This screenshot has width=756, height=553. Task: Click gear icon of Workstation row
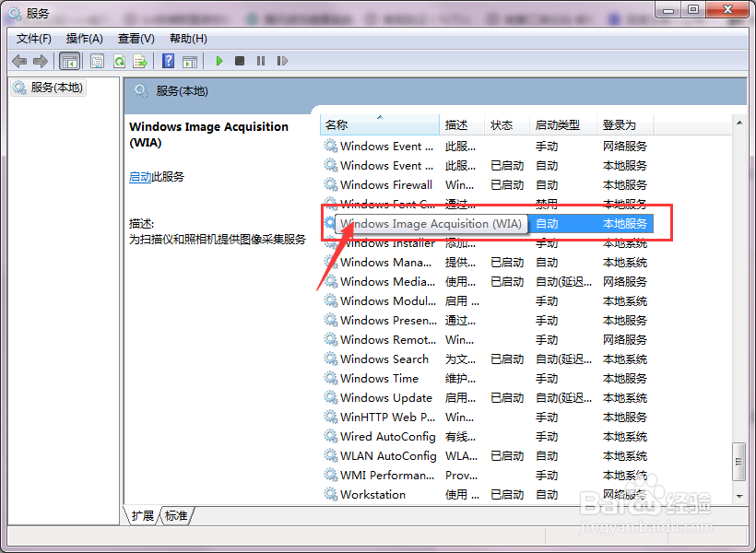330,494
